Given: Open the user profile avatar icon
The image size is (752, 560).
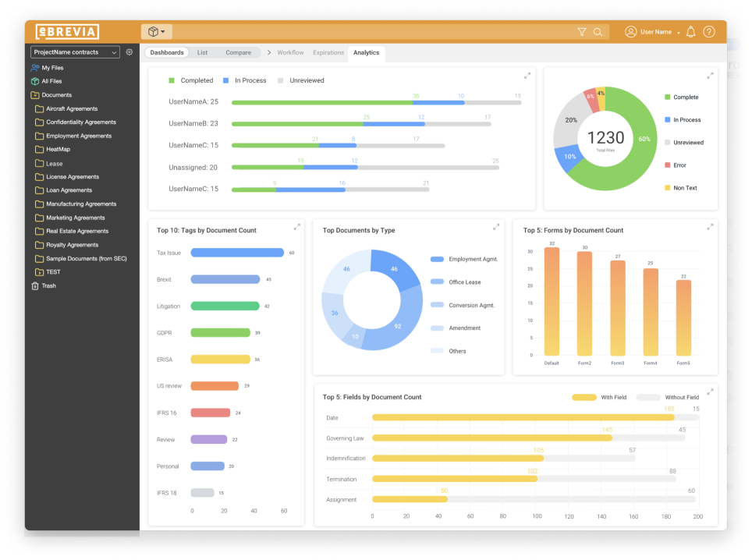Looking at the screenshot, I should pos(630,32).
